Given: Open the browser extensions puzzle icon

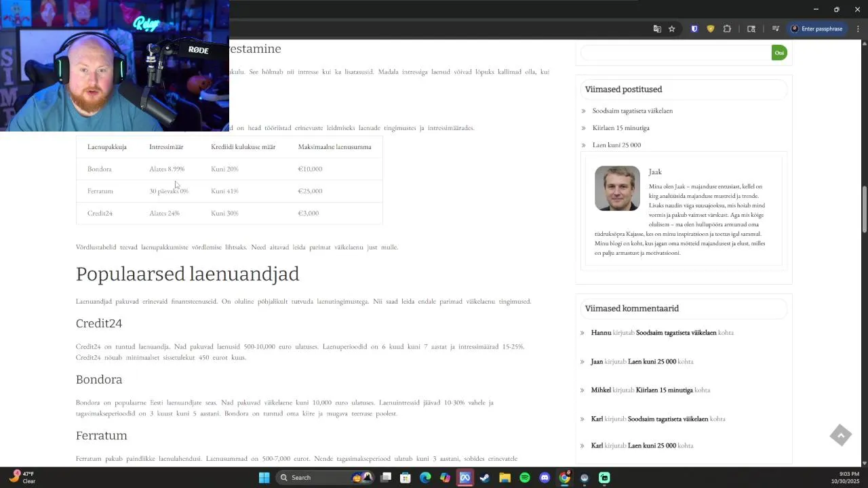Looking at the screenshot, I should point(727,28).
